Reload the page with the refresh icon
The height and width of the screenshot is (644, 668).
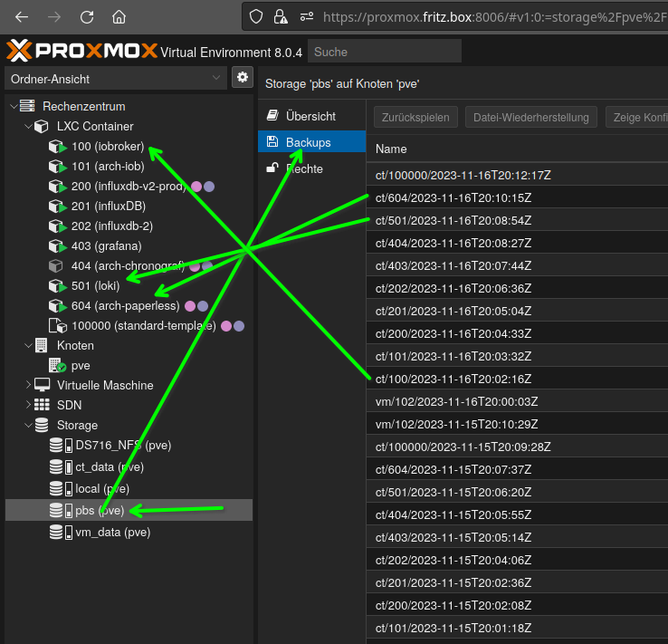(x=87, y=17)
